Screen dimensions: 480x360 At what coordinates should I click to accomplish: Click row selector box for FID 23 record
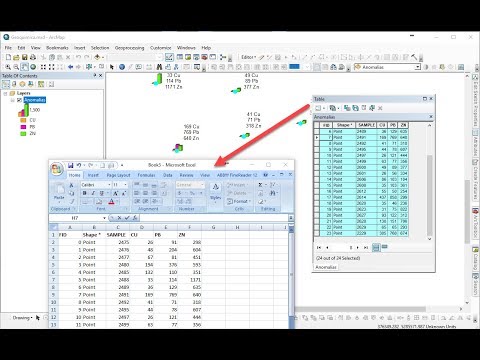point(317,233)
